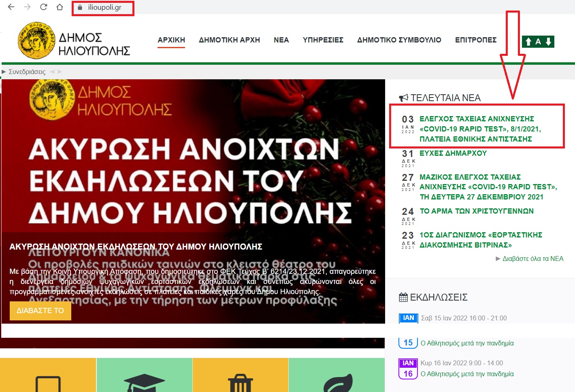Click the blue ΙΑΝ 15 date badge

tap(408, 331)
